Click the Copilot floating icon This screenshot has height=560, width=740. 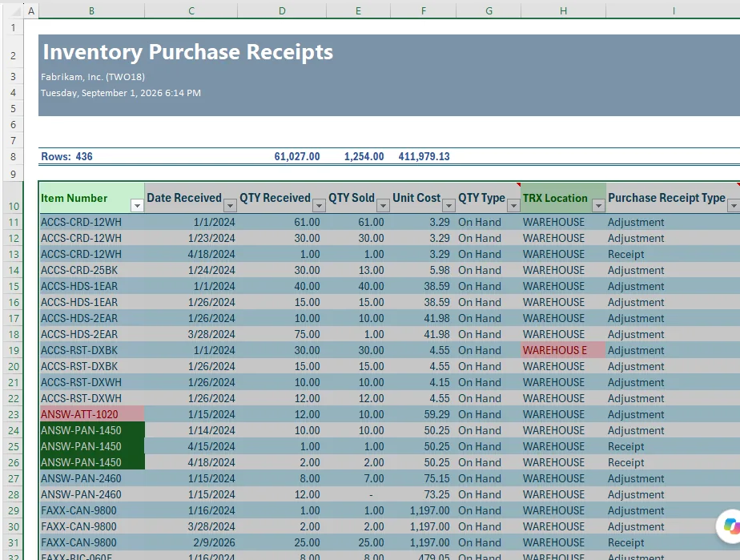(729, 526)
